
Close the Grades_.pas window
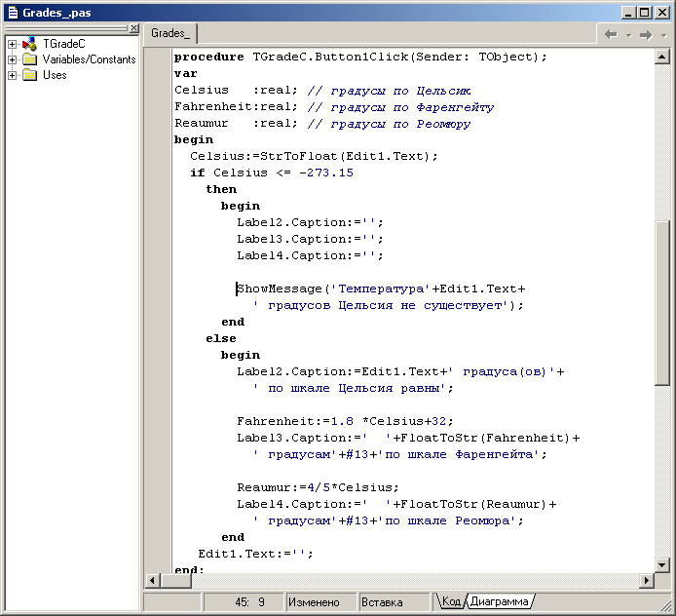[x=661, y=13]
